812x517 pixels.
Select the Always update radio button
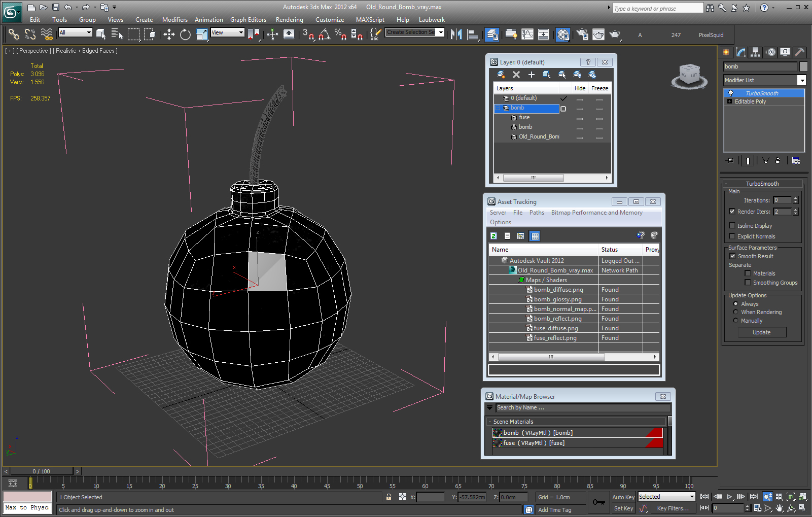[x=735, y=304]
